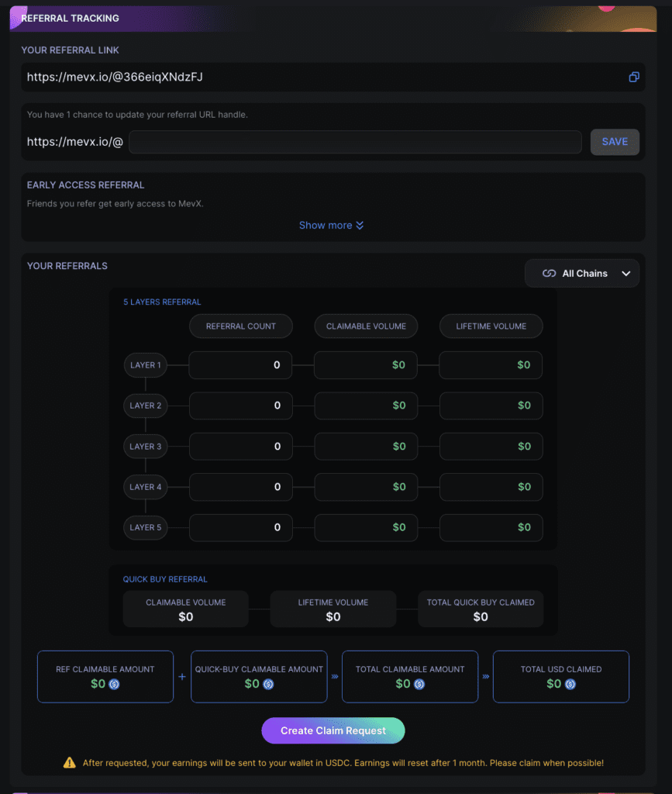
Task: Click USDC coin icon under Total USD Claimed
Action: (570, 684)
